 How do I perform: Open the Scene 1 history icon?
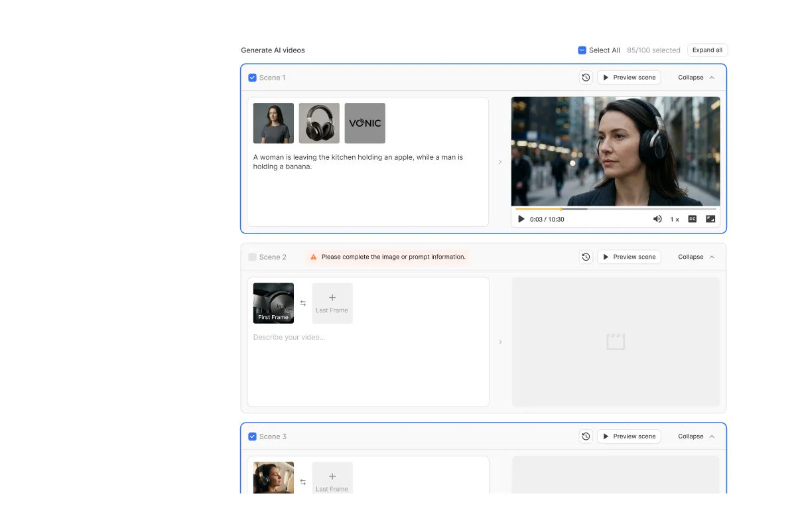click(586, 78)
